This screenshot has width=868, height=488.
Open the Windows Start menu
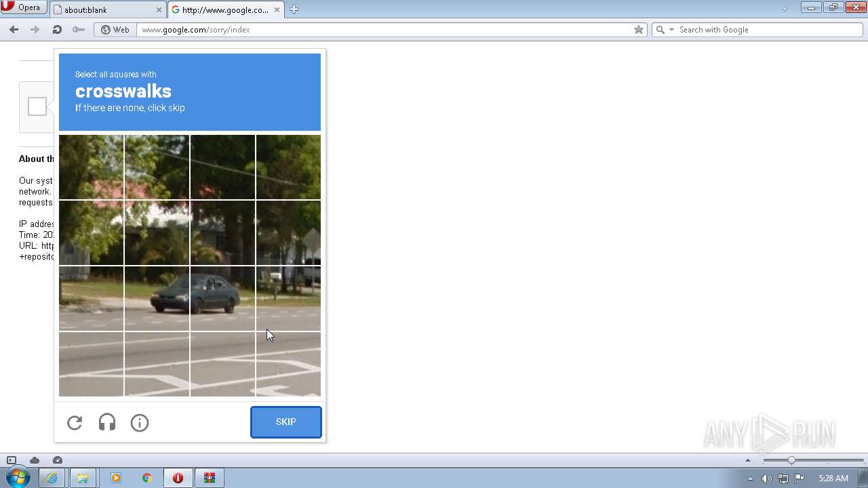click(x=18, y=478)
